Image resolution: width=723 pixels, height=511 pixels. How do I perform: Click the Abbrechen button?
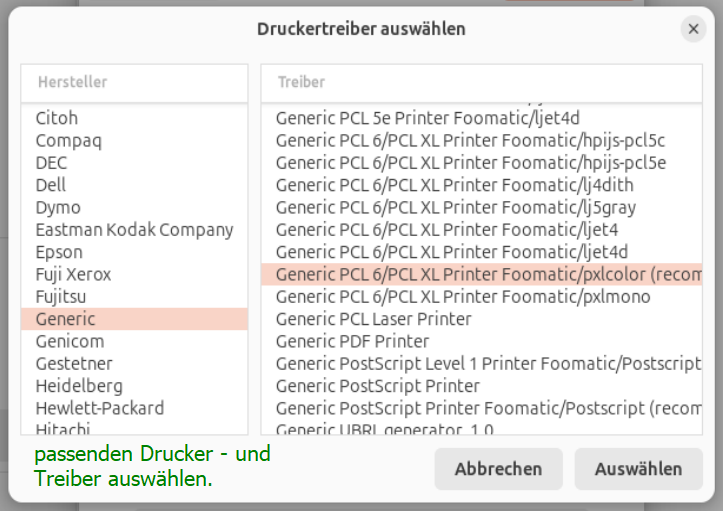coord(498,468)
